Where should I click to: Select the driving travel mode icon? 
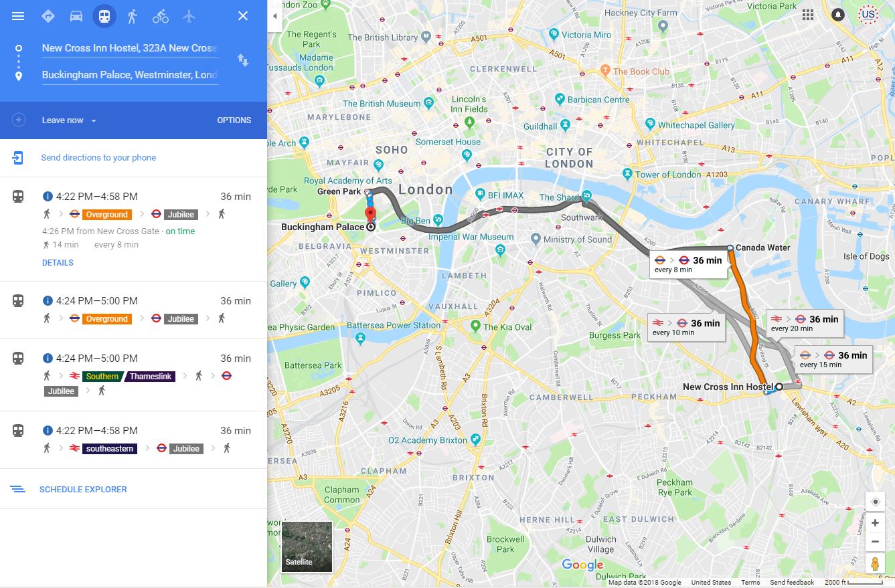point(76,16)
